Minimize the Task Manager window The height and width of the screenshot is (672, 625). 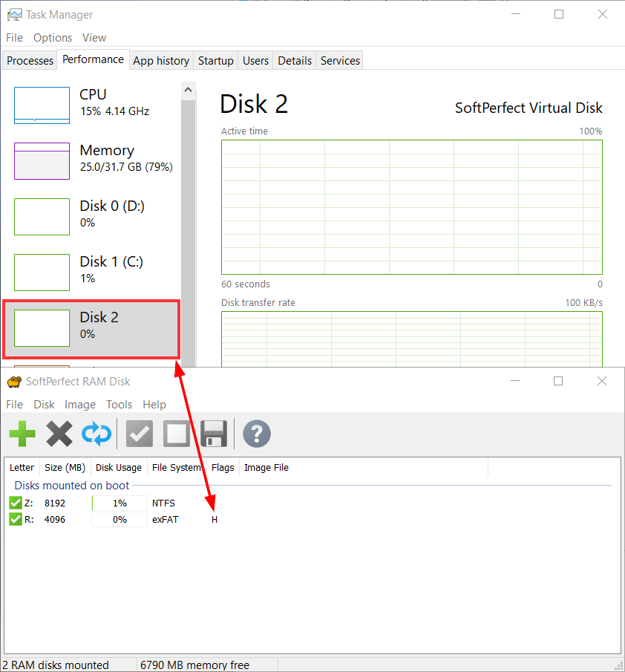(x=516, y=15)
